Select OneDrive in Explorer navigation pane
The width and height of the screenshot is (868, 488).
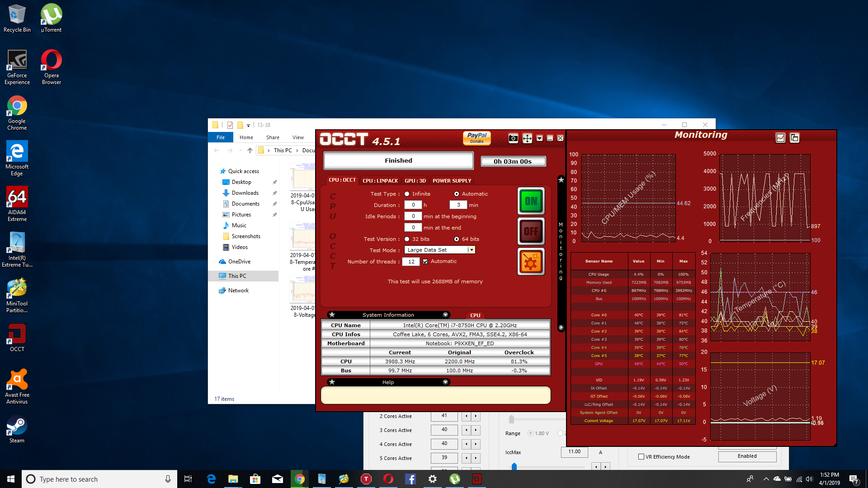point(239,262)
